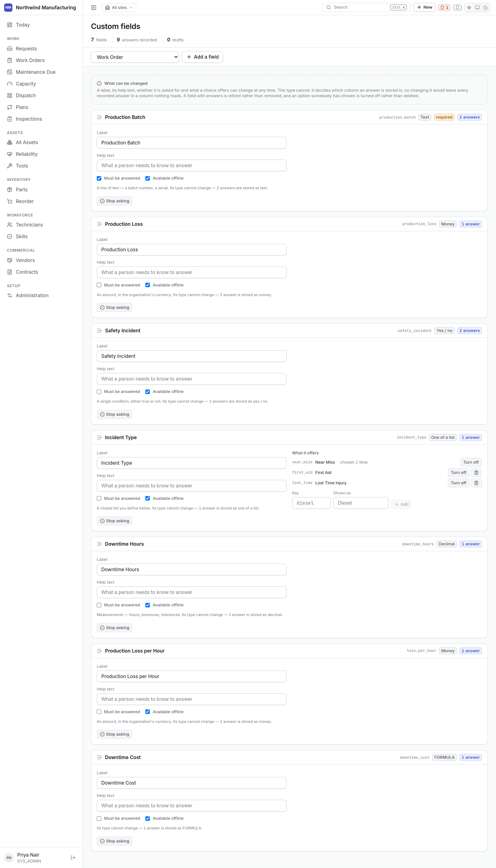
Task: Click the Ctrl K shortcut hint
Action: click(x=398, y=8)
